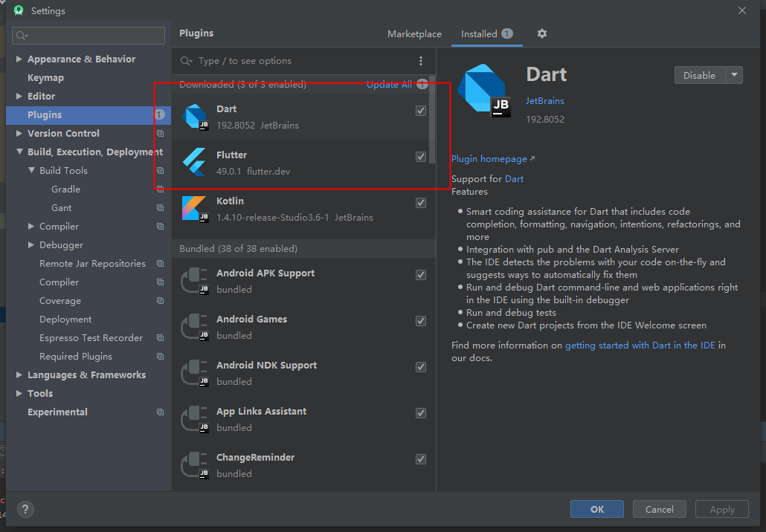
Task: Click project-level icon beside Debugger's Compiler sibling
Action: click(x=160, y=226)
